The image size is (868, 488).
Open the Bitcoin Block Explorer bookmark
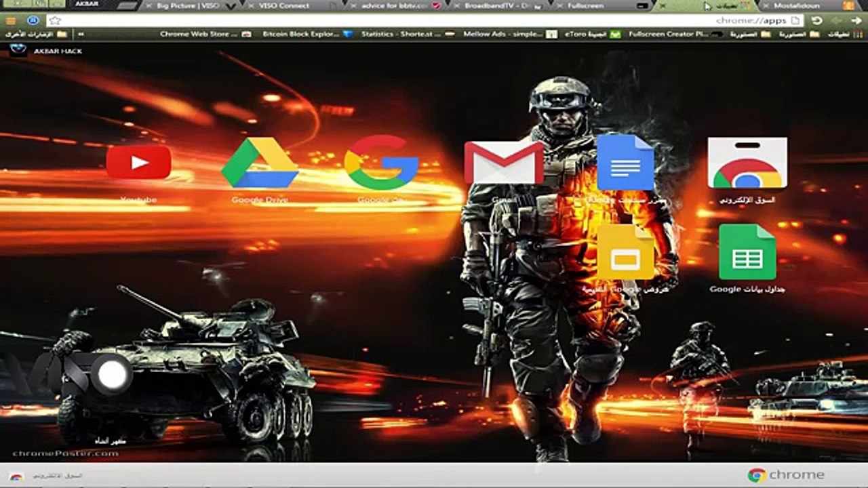pos(308,33)
